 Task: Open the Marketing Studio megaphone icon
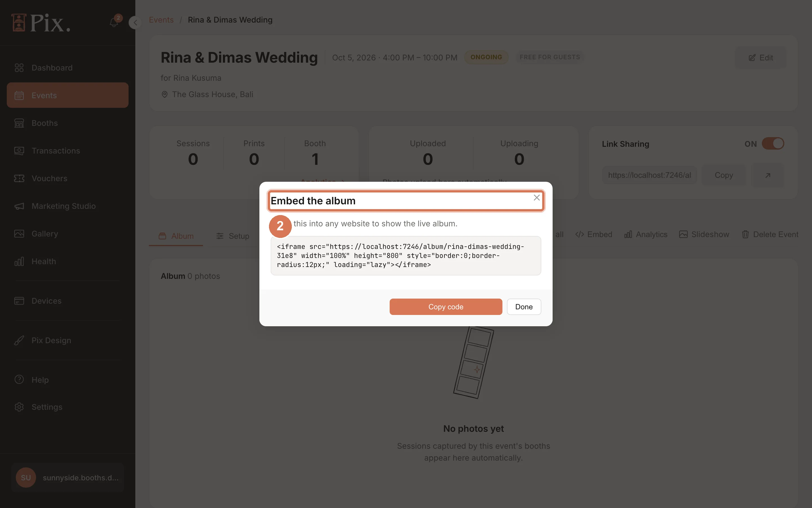[x=19, y=206]
